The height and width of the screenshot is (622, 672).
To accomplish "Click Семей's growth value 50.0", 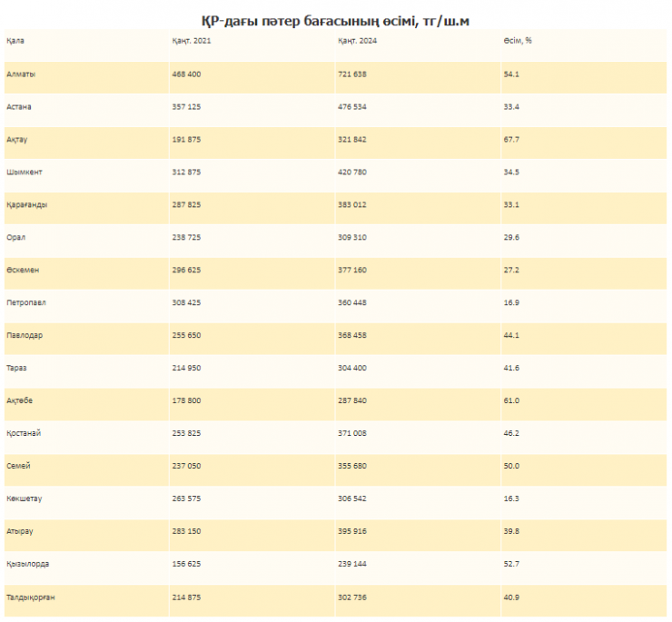I will 510,466.
